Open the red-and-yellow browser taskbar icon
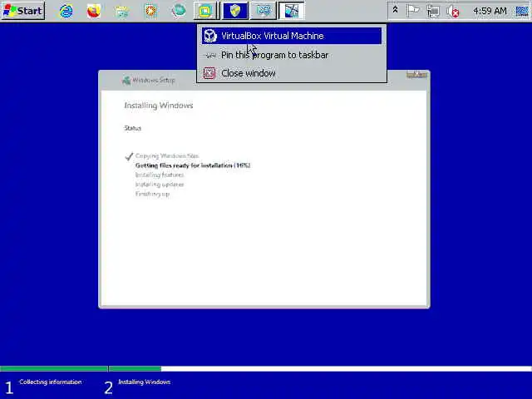Viewport: 532px width, 399px height. [94, 11]
